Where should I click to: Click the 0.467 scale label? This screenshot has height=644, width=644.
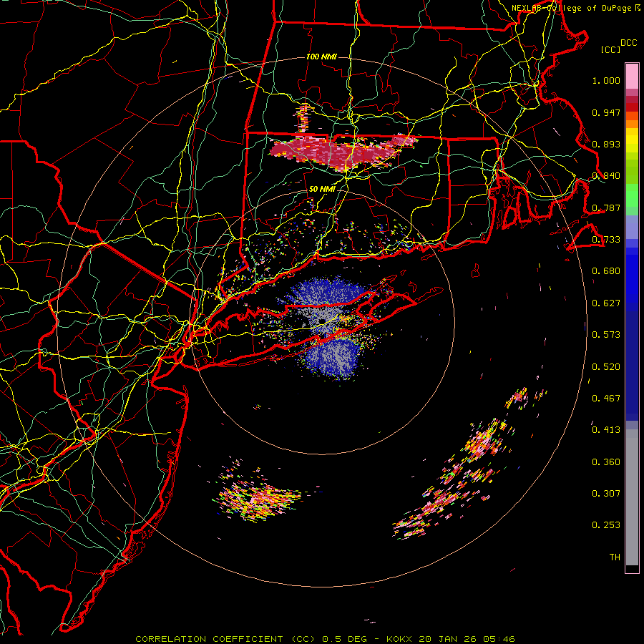(x=606, y=399)
